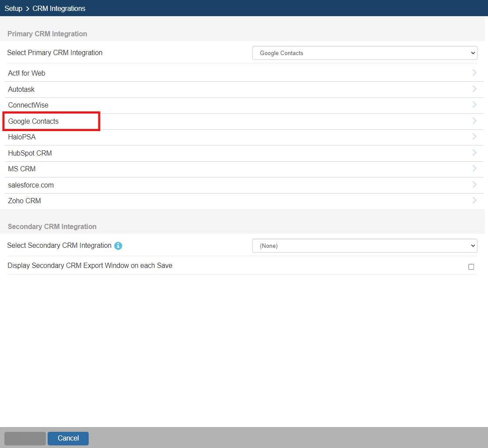Image resolution: width=488 pixels, height=448 pixels.
Task: Open the Secondary CRM Integration dropdown
Action: [x=364, y=246]
